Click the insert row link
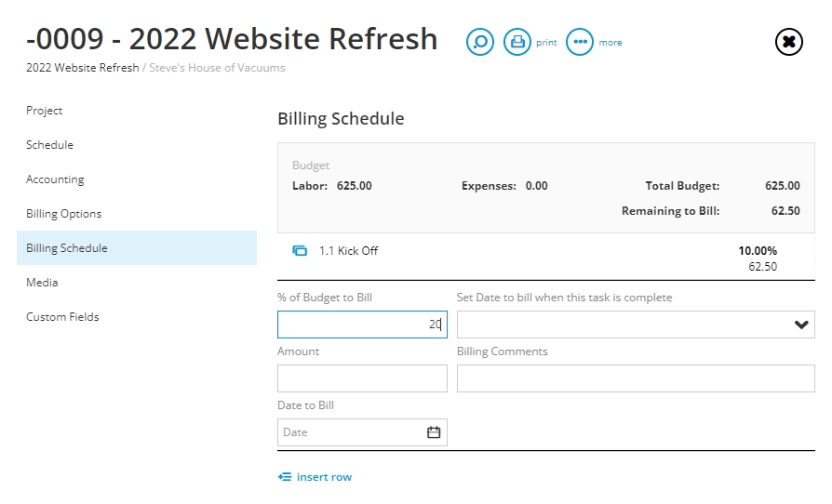Viewport: 832px width, 504px height. click(x=324, y=477)
